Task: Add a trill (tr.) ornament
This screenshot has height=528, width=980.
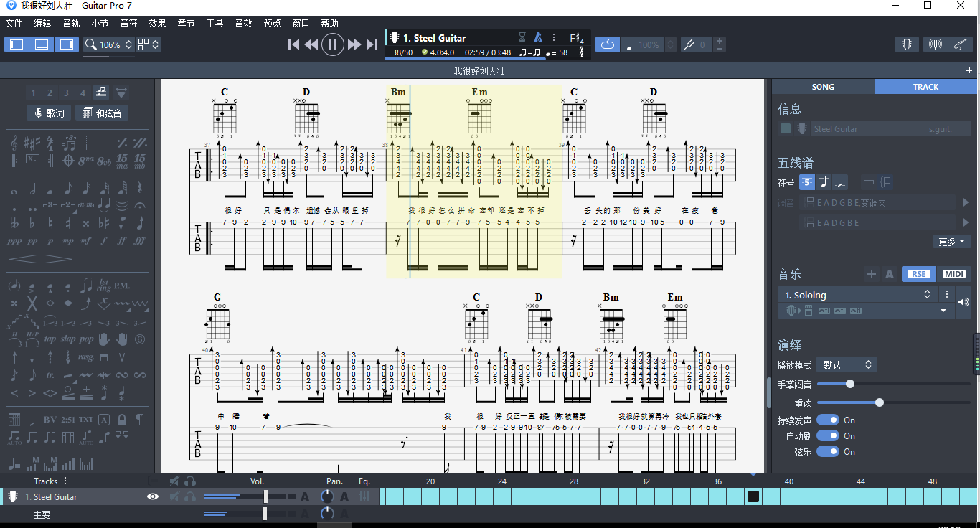Action: pos(50,375)
